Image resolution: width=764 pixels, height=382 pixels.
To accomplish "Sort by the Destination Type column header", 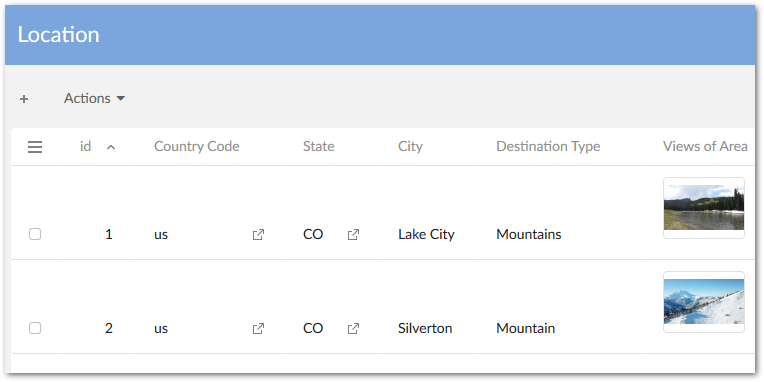I will click(548, 146).
